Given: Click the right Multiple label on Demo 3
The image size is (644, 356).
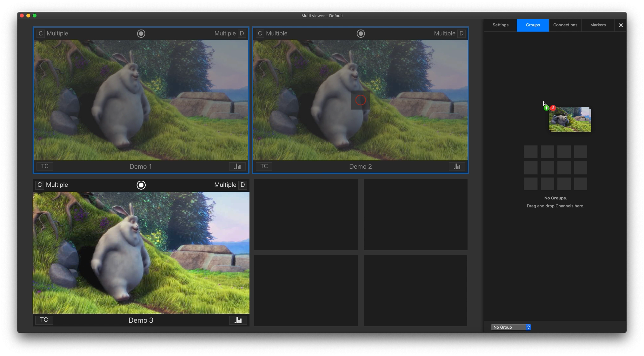Looking at the screenshot, I should tap(225, 185).
